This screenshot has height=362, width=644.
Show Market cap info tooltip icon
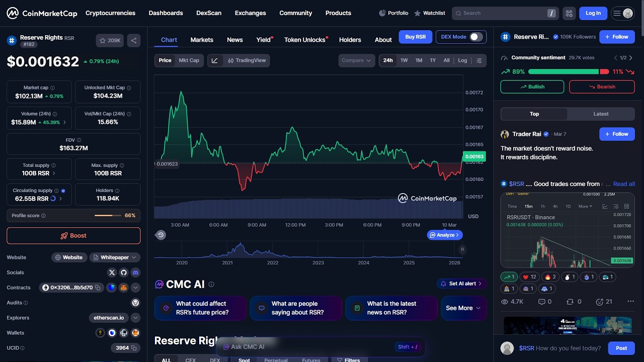(52, 88)
